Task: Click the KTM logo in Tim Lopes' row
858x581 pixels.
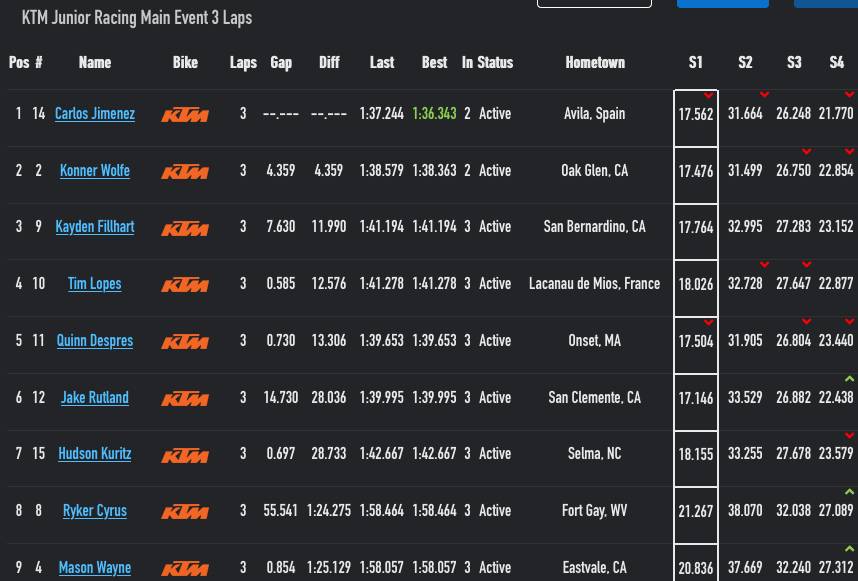Action: (185, 285)
